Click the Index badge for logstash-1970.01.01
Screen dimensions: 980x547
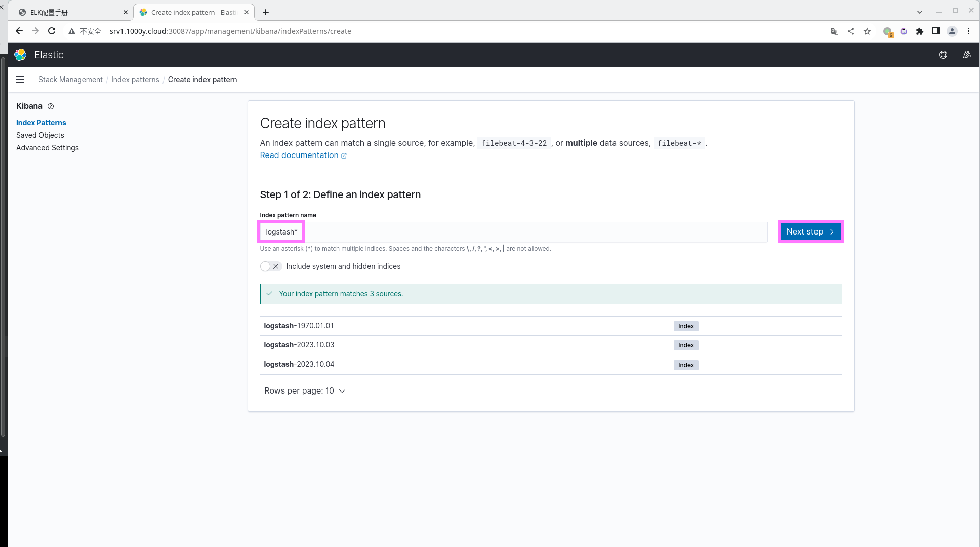click(x=686, y=326)
